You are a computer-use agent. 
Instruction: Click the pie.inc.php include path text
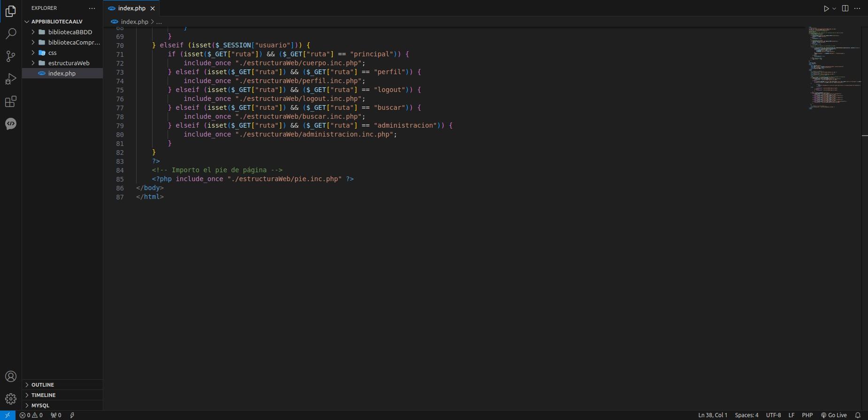tap(284, 179)
